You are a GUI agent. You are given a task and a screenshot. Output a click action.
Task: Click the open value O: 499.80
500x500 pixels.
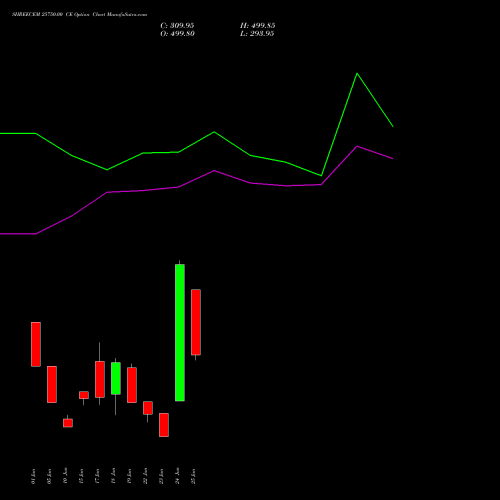(177, 34)
